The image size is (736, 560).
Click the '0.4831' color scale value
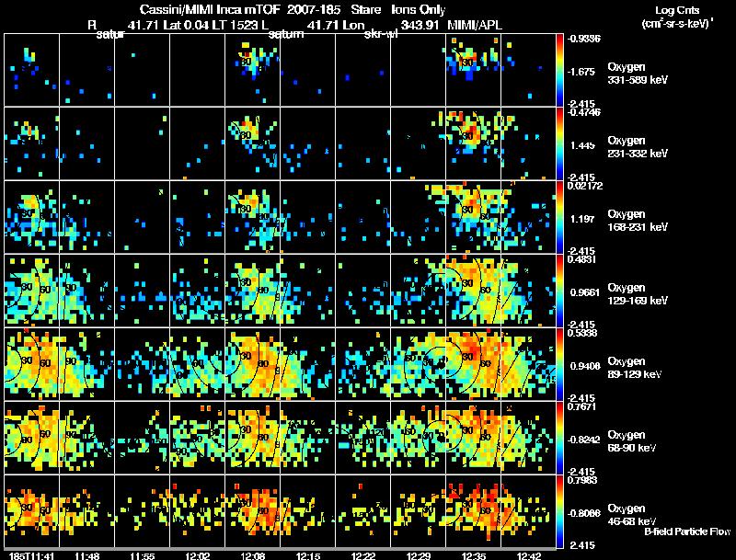(582, 259)
